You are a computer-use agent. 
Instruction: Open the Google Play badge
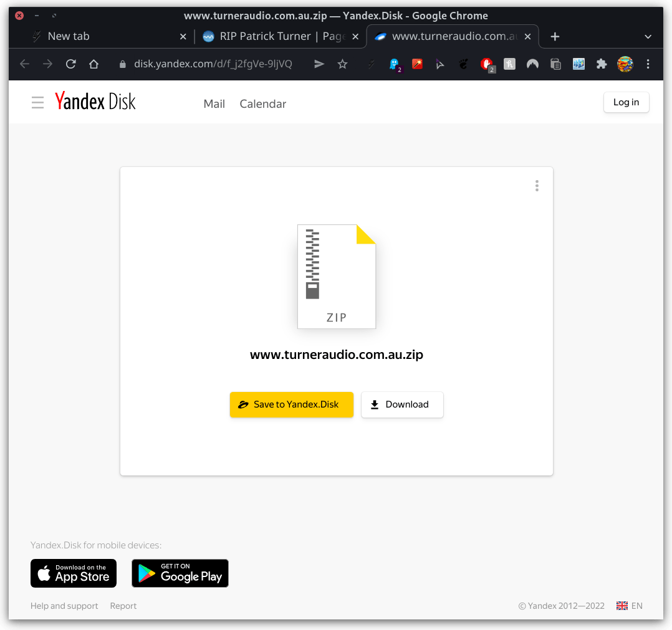click(180, 573)
